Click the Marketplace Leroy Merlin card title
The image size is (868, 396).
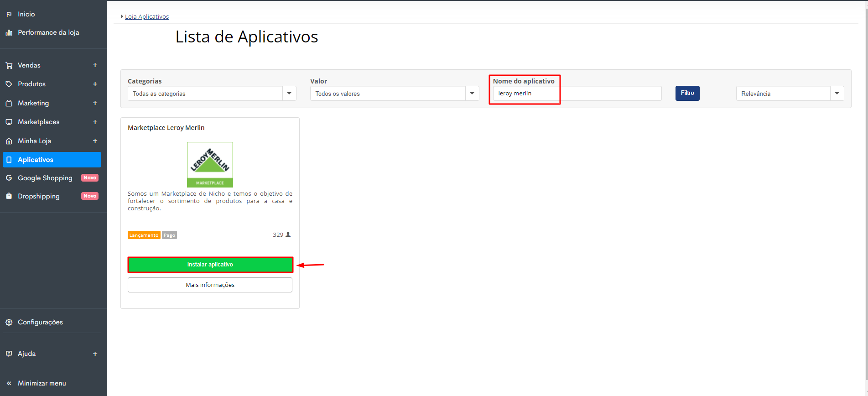click(166, 128)
